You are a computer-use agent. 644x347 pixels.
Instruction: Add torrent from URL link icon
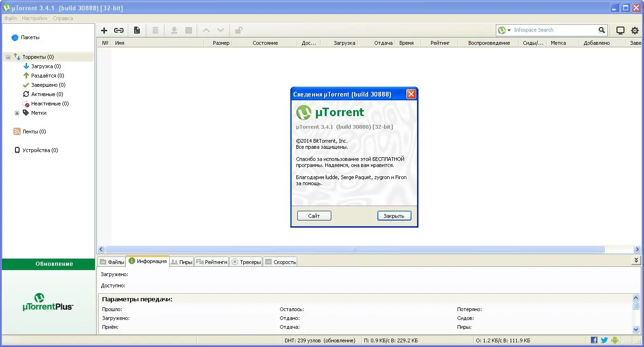(x=119, y=30)
